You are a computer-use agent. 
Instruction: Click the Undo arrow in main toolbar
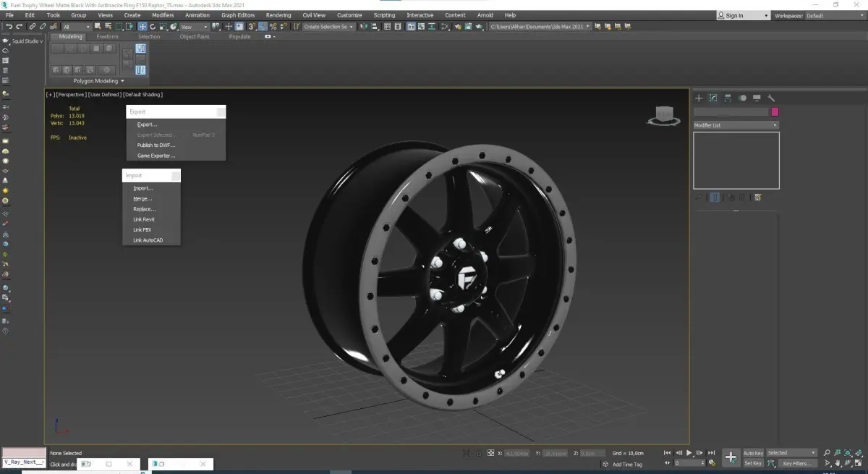(9, 27)
